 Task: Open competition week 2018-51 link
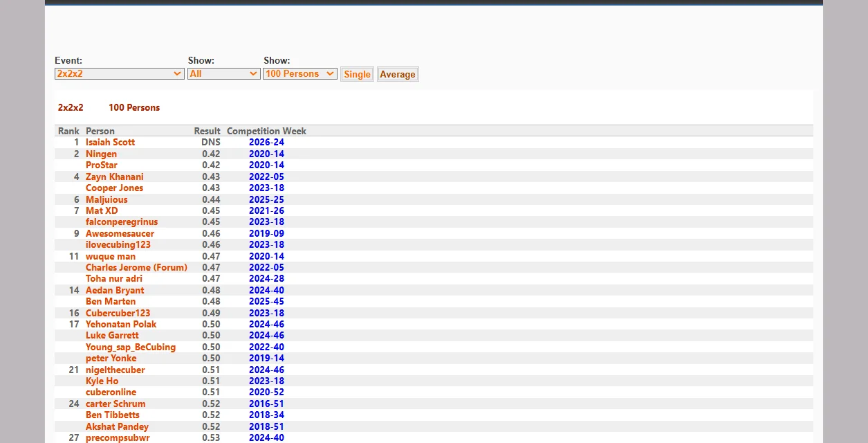click(266, 427)
